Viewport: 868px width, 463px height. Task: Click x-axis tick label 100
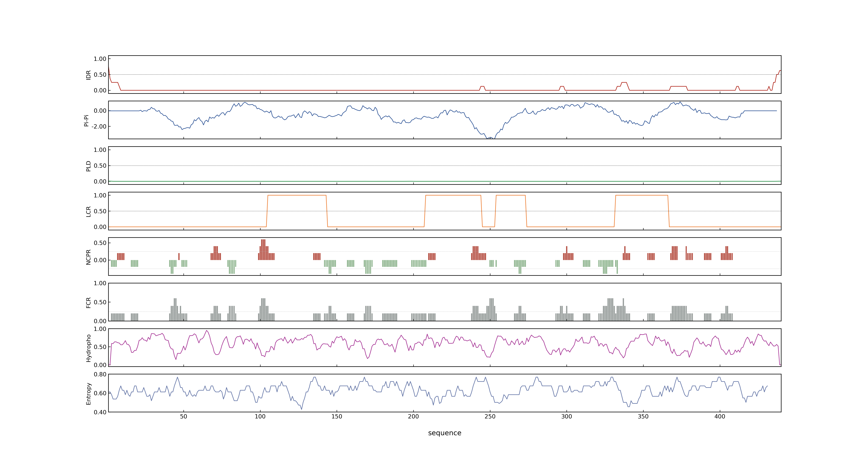pyautogui.click(x=260, y=416)
